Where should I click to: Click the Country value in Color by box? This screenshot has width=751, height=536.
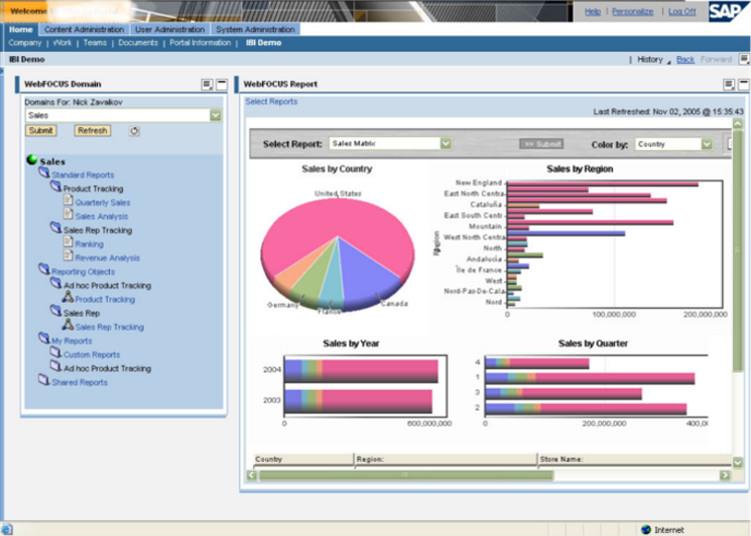pyautogui.click(x=651, y=144)
